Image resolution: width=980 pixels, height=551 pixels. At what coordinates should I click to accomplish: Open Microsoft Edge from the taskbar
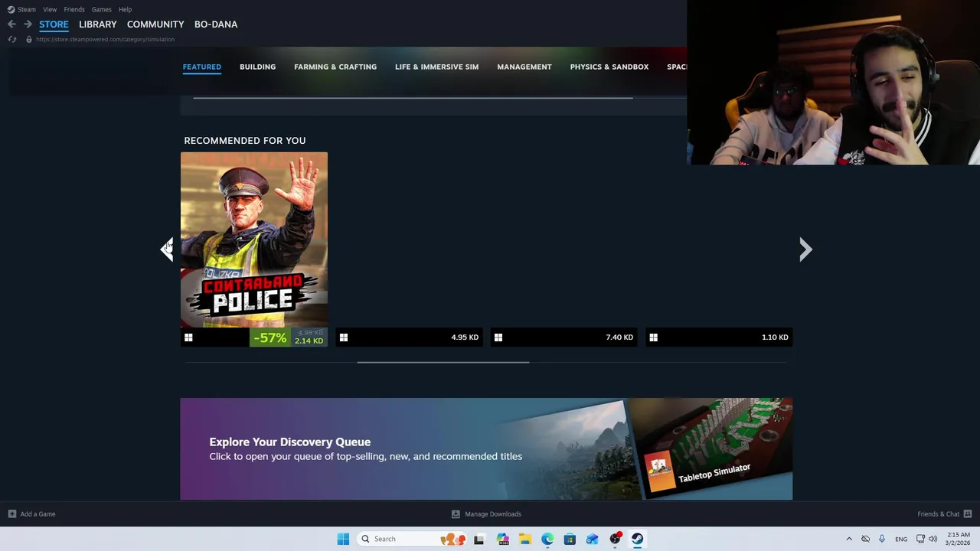click(547, 539)
